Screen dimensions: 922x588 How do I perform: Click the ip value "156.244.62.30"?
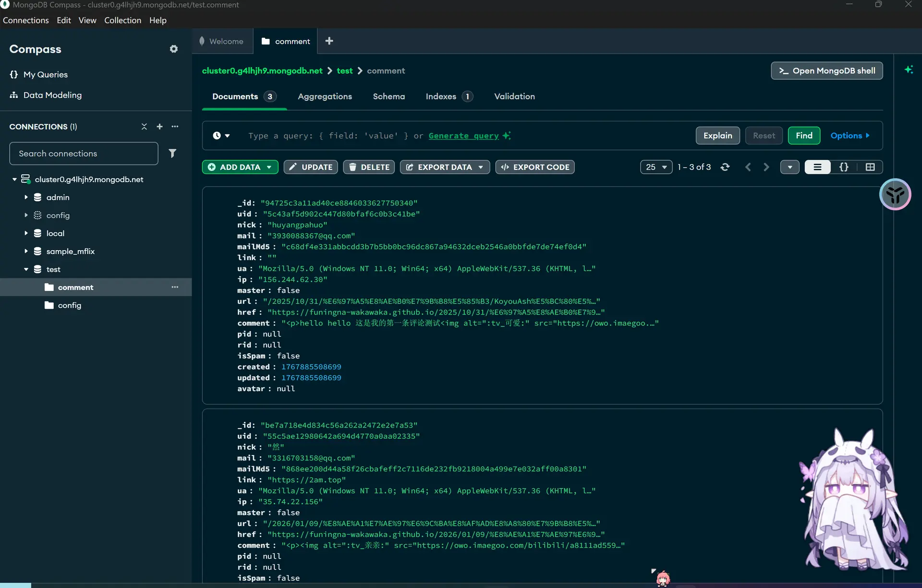click(293, 279)
